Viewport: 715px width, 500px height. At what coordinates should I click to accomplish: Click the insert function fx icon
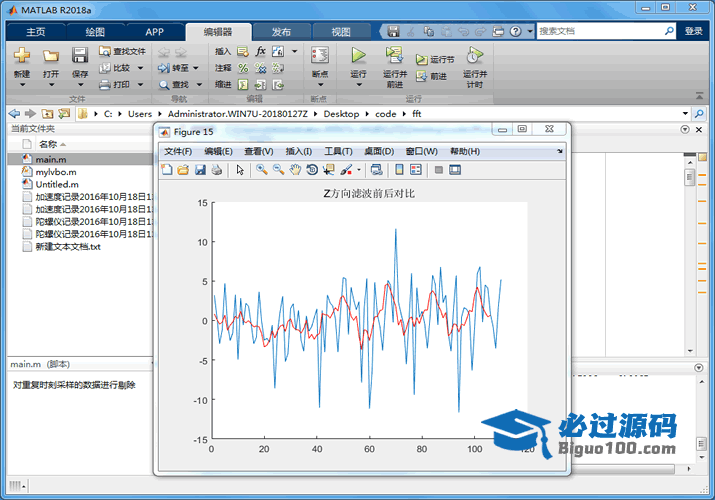pos(260,51)
